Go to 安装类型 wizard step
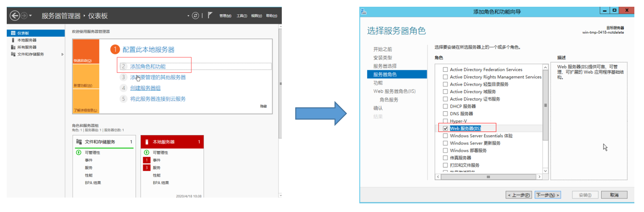 (383, 58)
